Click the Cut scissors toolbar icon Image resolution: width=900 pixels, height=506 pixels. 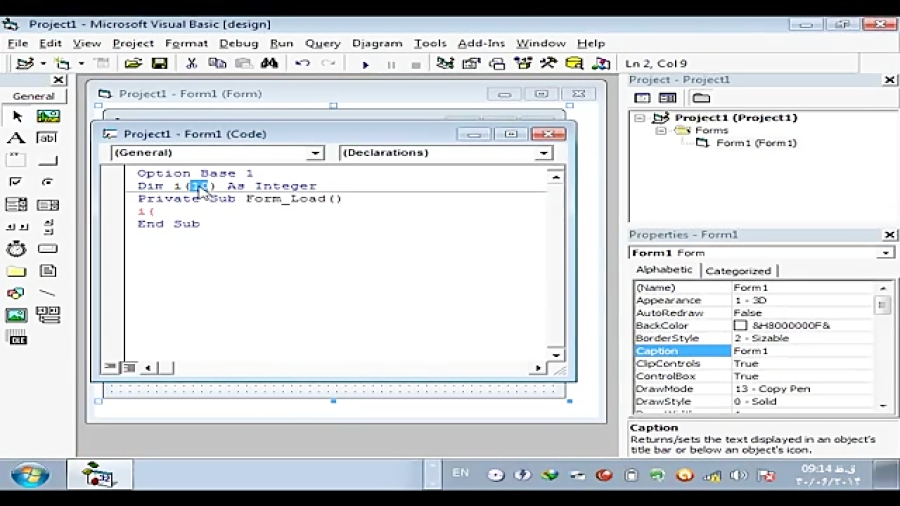[191, 63]
